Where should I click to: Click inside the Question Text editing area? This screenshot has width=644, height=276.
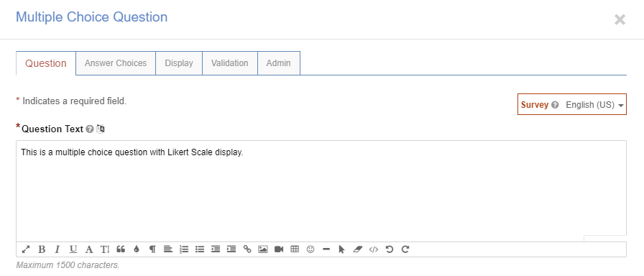pyautogui.click(x=321, y=191)
